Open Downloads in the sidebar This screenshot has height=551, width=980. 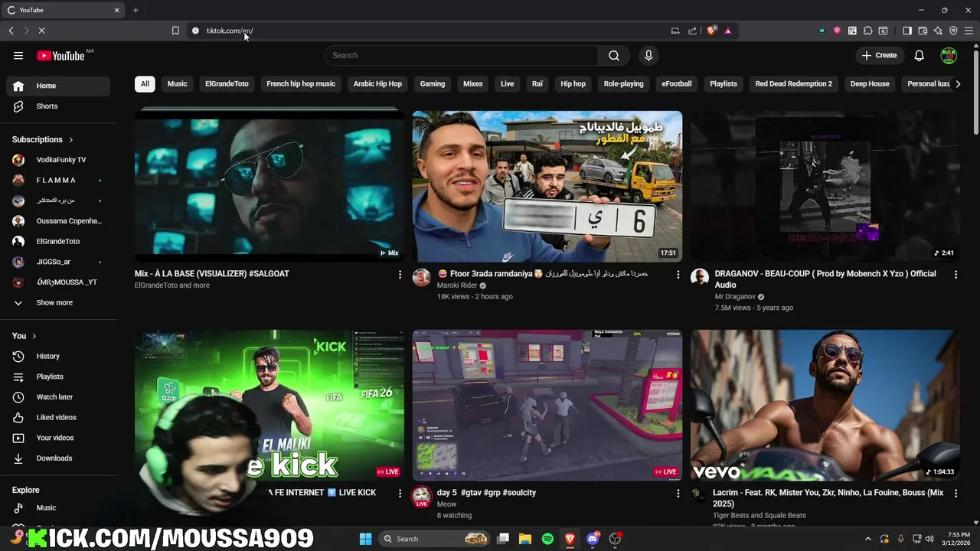(x=58, y=458)
